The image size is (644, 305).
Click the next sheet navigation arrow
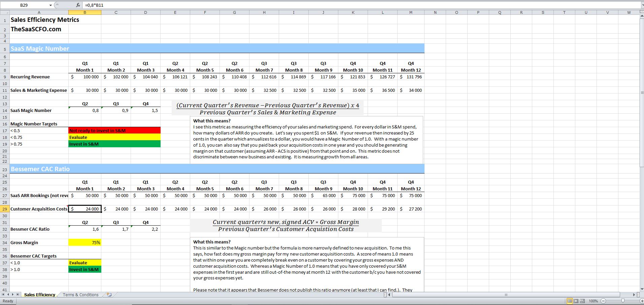13,295
